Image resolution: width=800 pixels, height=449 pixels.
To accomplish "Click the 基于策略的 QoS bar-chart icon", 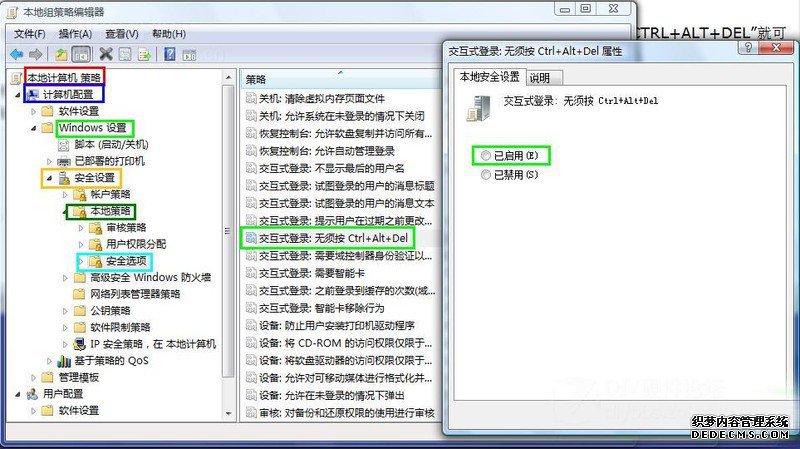I will (x=64, y=361).
